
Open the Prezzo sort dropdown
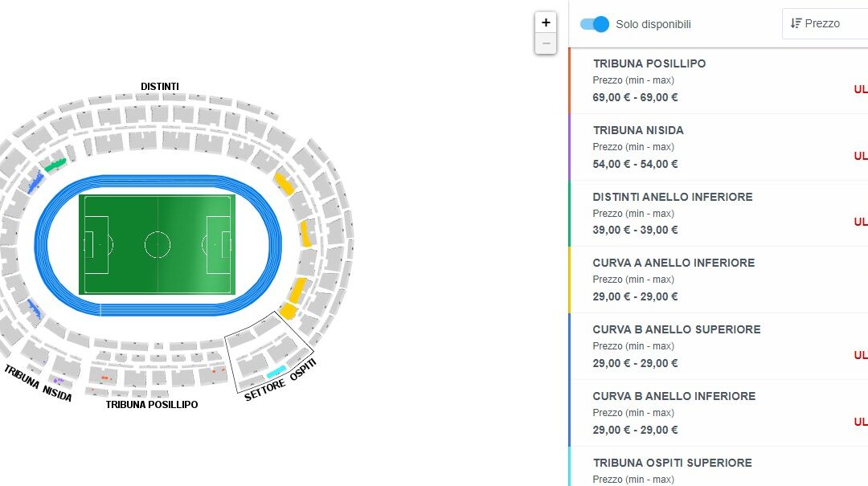825,23
